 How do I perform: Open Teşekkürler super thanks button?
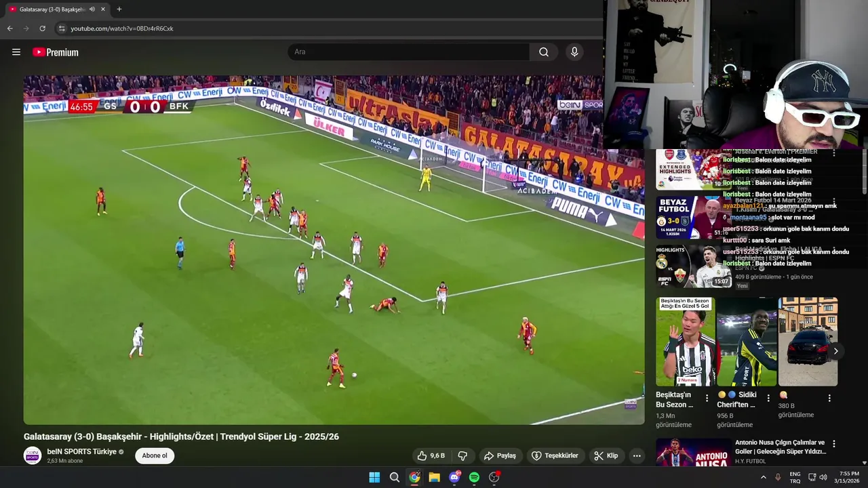(555, 455)
